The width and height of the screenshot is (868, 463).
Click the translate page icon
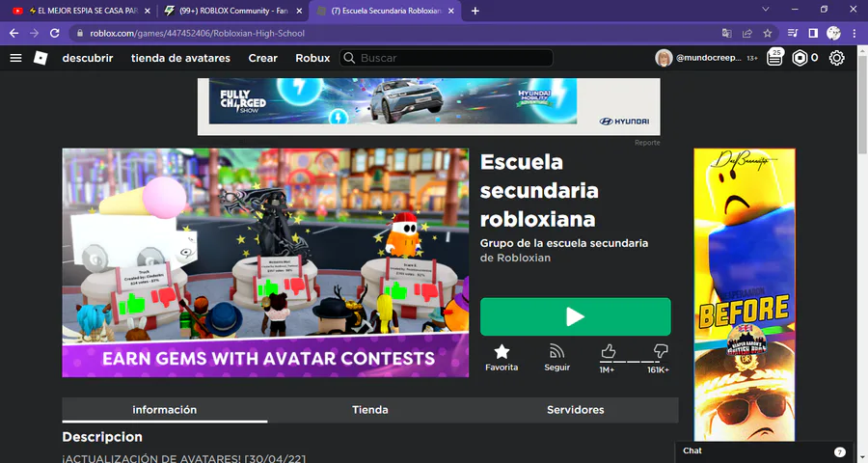coord(727,33)
